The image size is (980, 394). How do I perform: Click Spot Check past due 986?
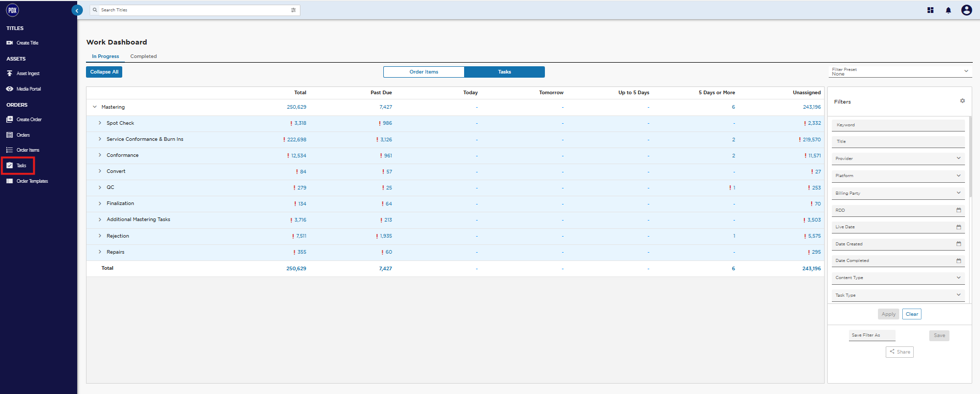click(387, 123)
